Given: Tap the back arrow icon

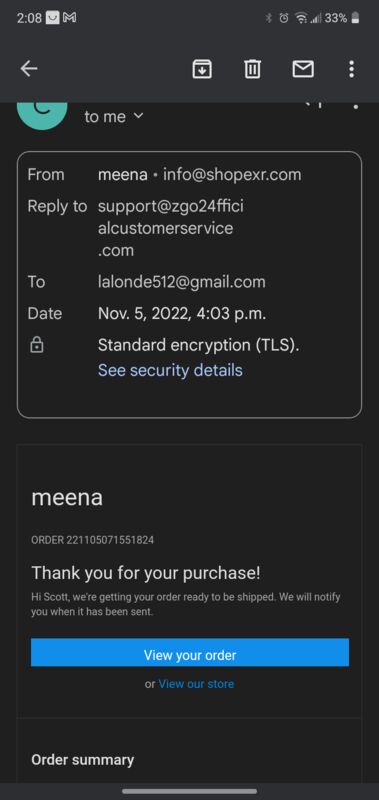Looking at the screenshot, I should pos(29,68).
